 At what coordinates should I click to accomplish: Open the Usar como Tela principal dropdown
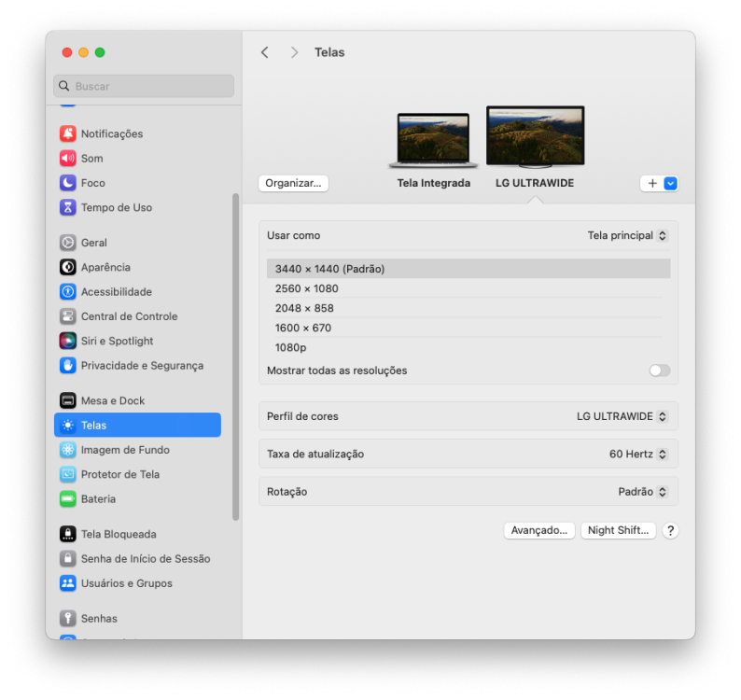pos(627,235)
